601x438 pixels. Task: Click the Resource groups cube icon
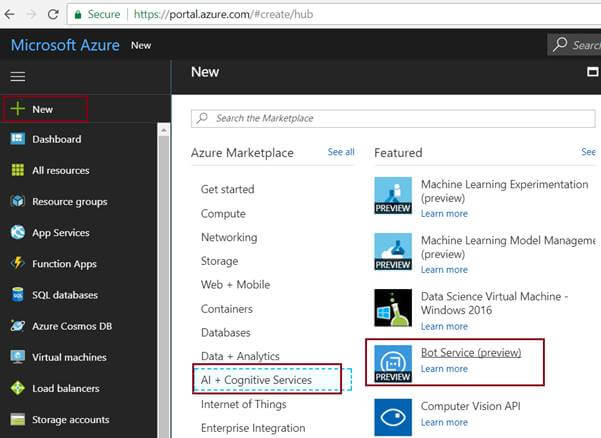click(x=18, y=201)
